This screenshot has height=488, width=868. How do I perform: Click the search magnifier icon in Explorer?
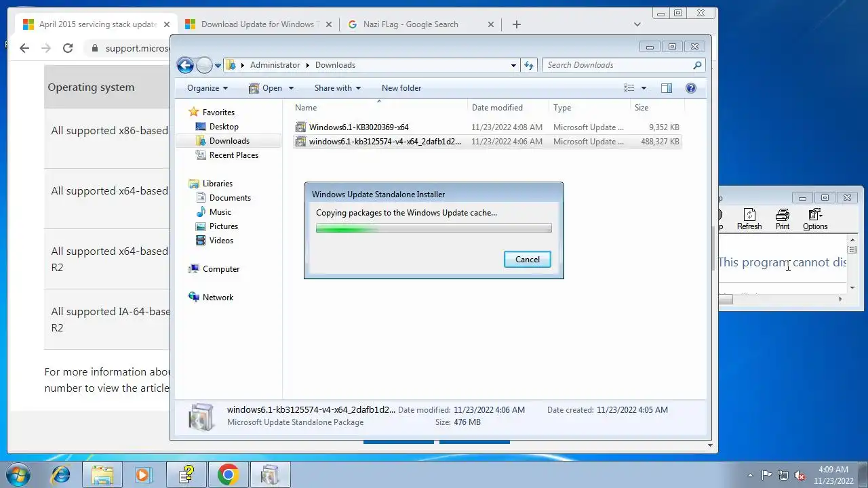(697, 65)
